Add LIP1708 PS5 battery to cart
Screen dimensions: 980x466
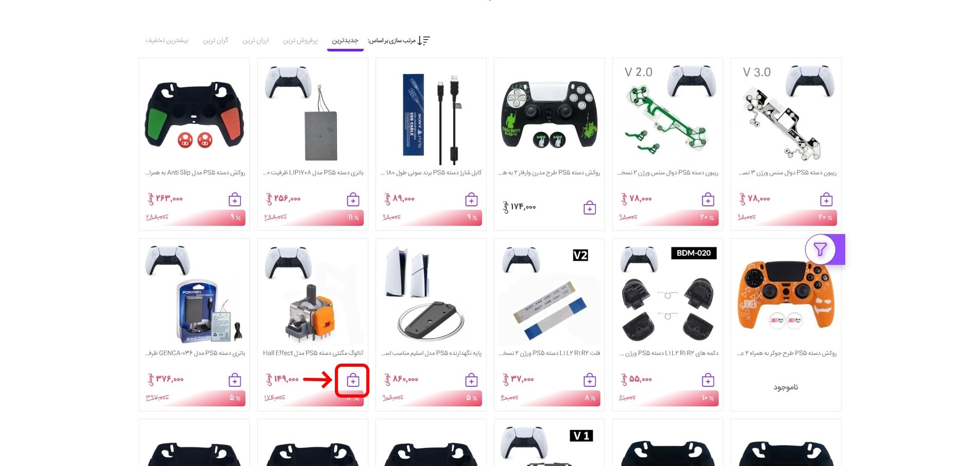coord(353,200)
